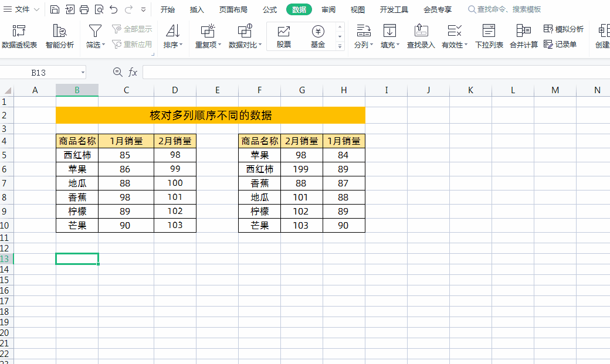Click the Undo arrow icon

(x=114, y=9)
